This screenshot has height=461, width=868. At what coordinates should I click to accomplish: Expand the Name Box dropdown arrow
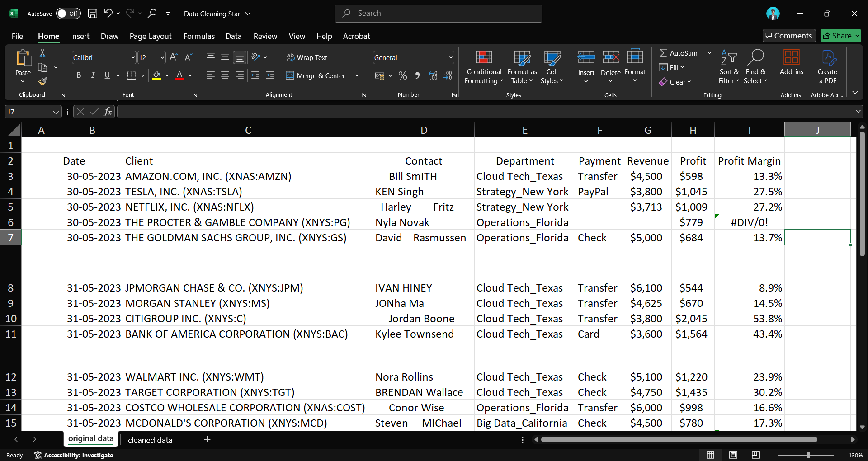(x=56, y=112)
